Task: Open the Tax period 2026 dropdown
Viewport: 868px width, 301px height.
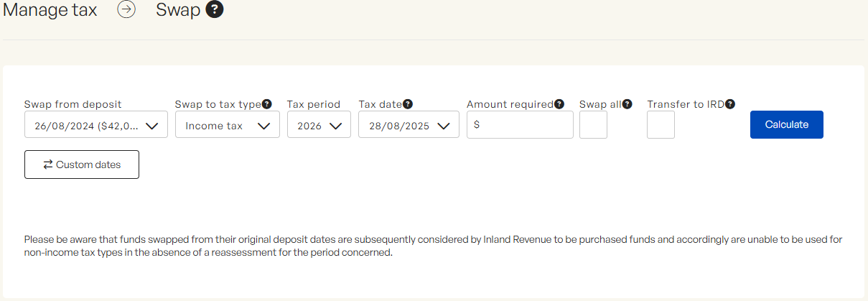Action: coord(319,125)
